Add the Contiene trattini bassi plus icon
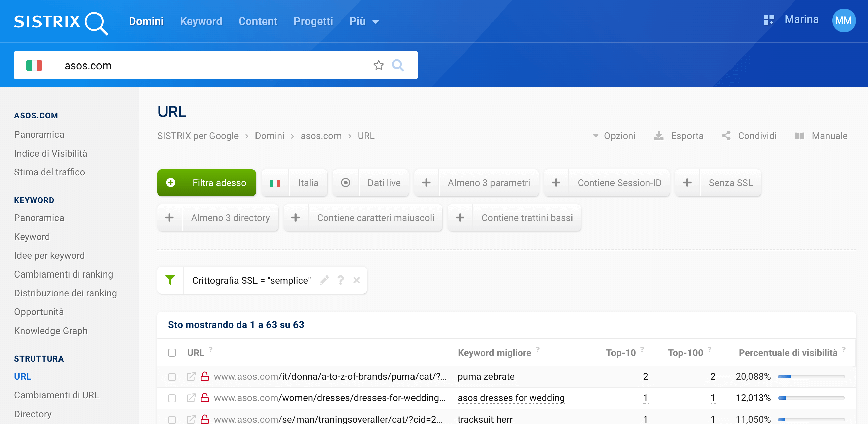 [x=460, y=218]
